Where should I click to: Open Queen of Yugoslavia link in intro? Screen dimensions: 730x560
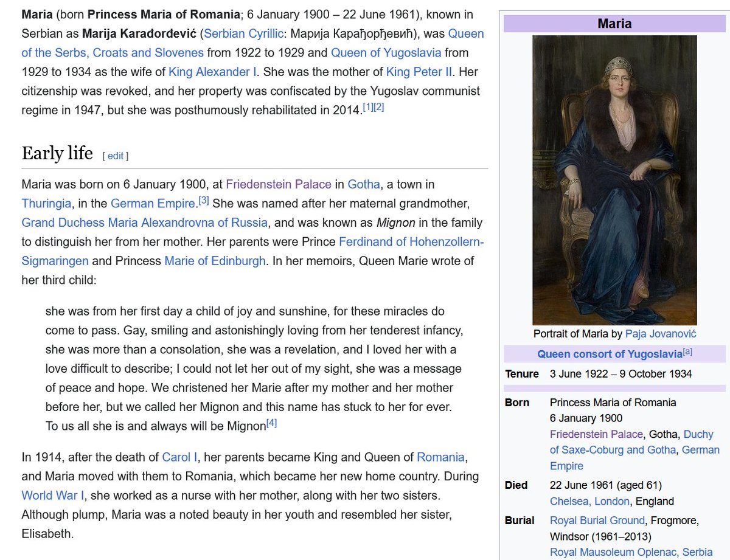coord(386,53)
